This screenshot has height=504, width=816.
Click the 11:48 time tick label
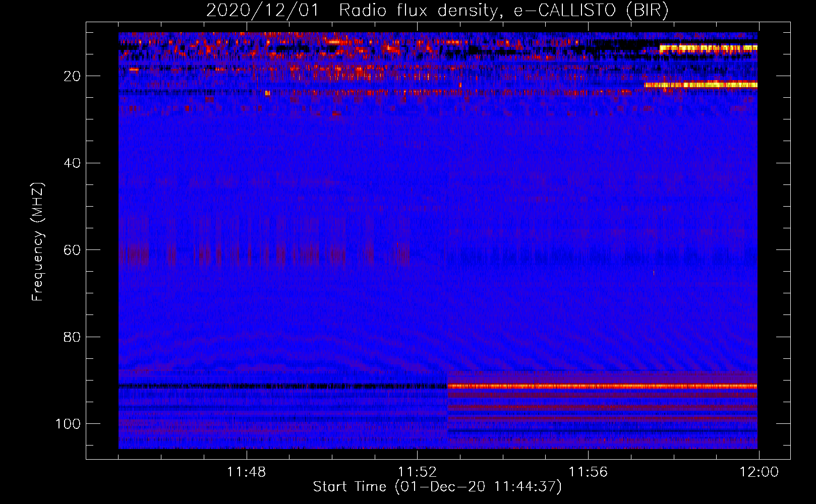[x=246, y=472]
